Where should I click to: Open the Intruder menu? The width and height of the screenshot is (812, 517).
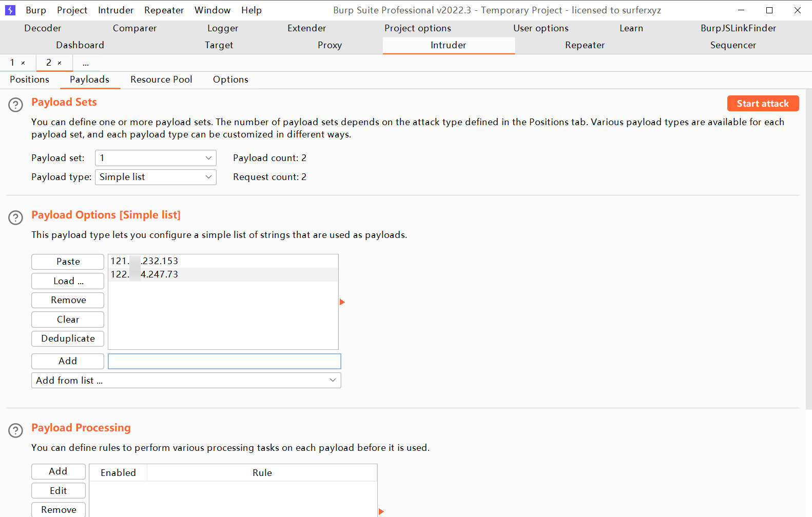(116, 10)
